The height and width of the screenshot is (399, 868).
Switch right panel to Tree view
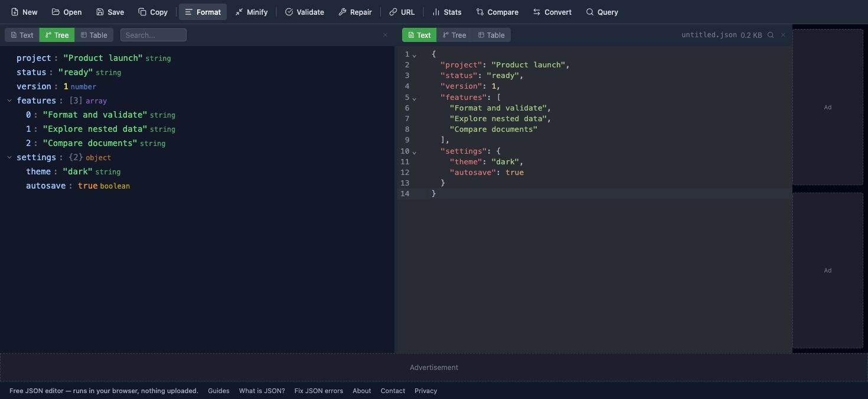click(455, 35)
